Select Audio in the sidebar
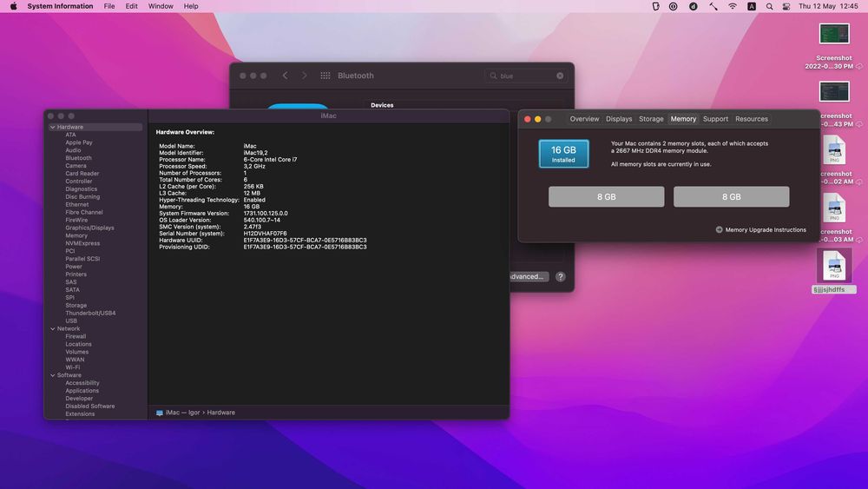 (x=73, y=150)
